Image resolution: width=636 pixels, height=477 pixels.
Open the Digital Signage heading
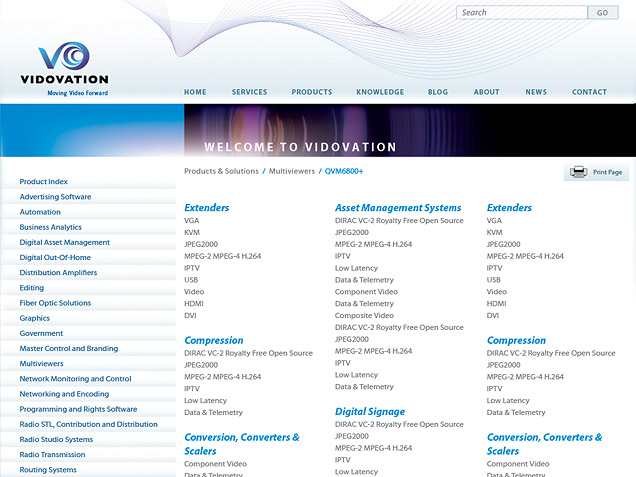point(370,412)
